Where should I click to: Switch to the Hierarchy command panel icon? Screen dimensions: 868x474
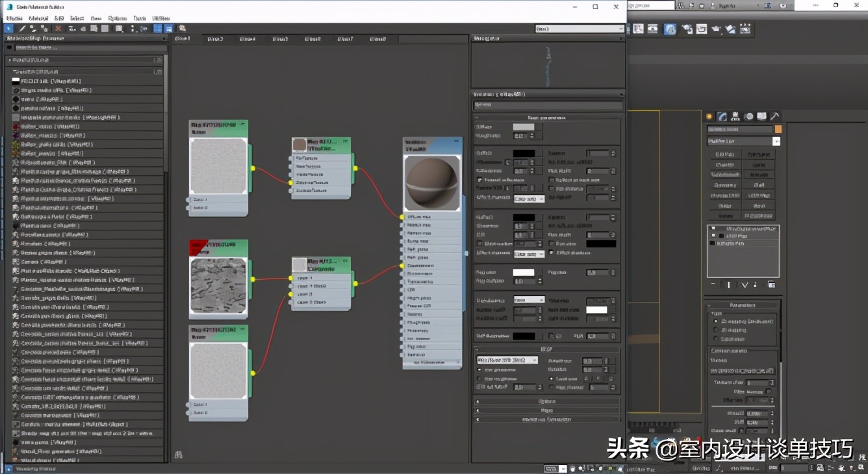[x=735, y=117]
